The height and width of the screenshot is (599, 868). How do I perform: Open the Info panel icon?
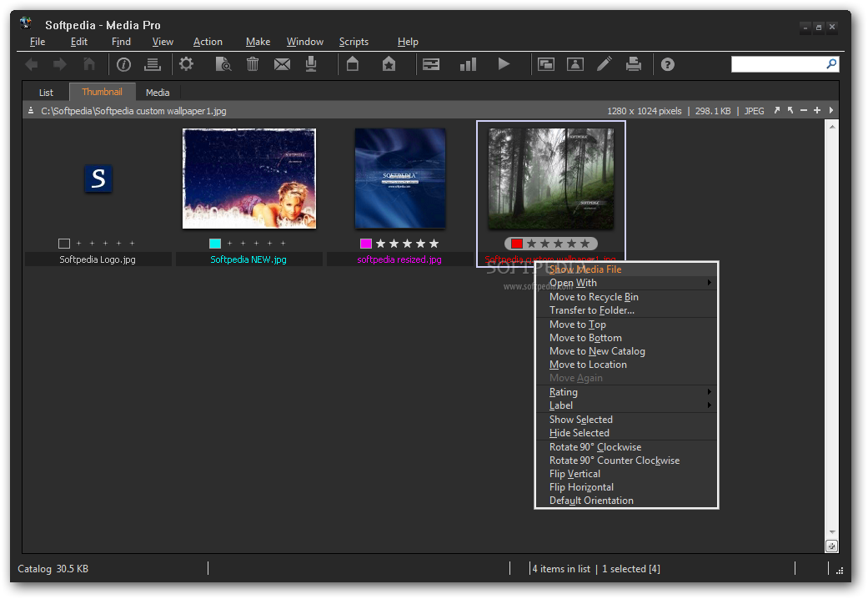tap(123, 64)
